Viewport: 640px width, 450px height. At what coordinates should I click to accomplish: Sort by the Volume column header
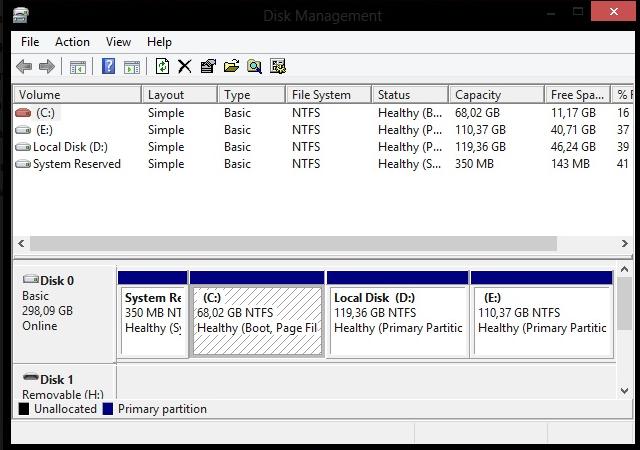click(x=78, y=95)
